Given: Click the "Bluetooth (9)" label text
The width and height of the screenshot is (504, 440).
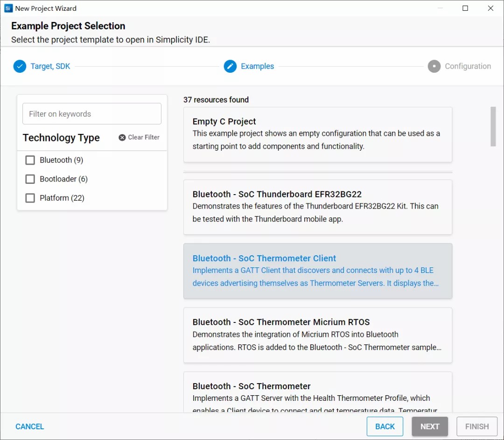Looking at the screenshot, I should tap(62, 160).
